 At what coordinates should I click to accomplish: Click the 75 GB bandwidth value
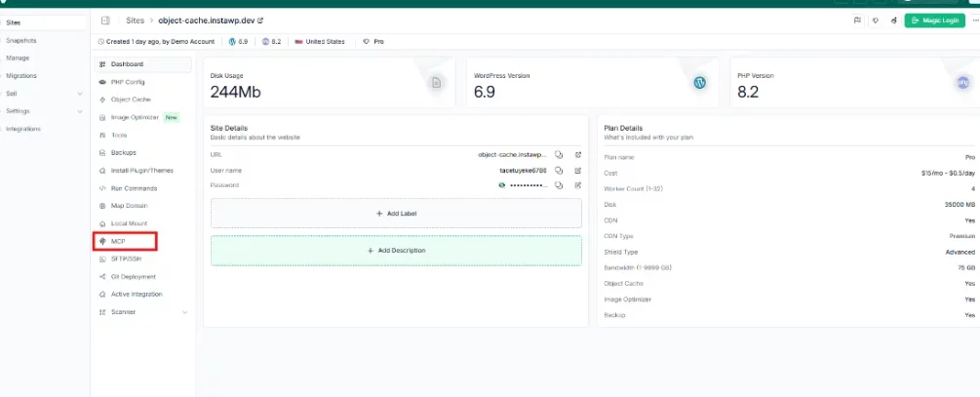[x=966, y=267]
